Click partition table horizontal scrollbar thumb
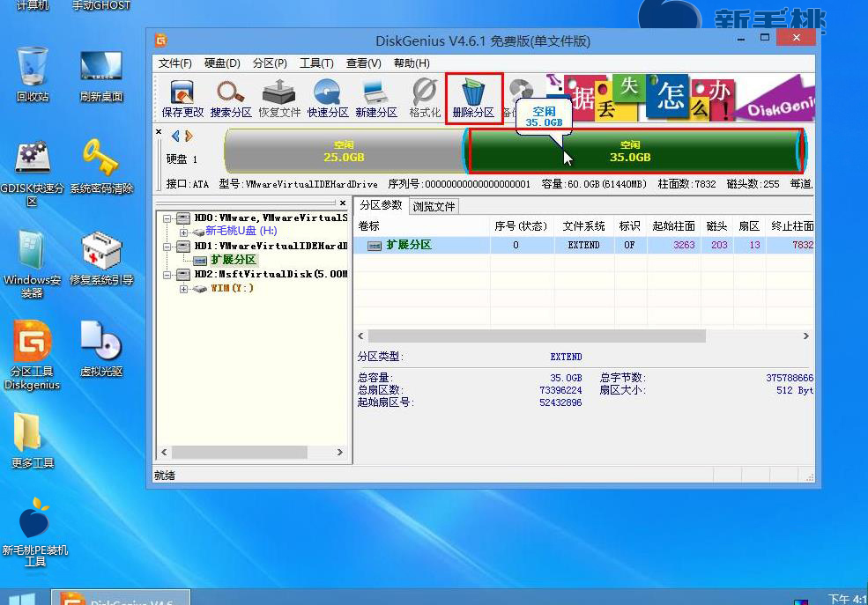This screenshot has width=868, height=605. (537, 336)
